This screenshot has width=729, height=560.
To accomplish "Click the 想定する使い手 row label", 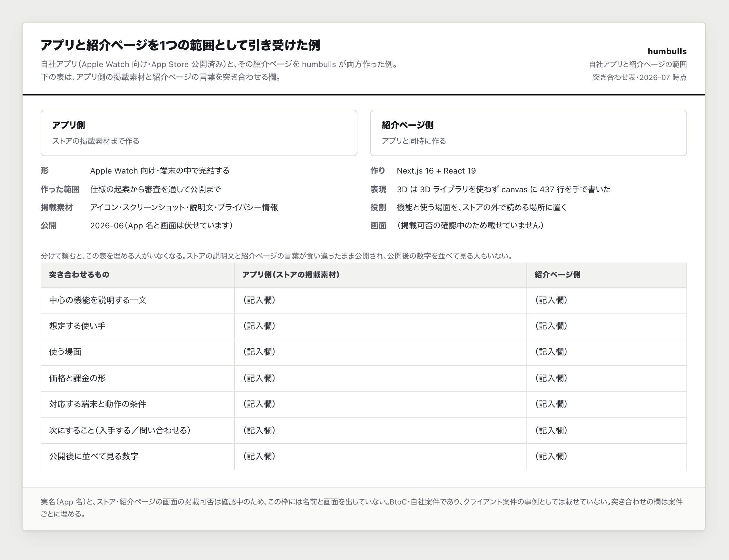I will 77,326.
